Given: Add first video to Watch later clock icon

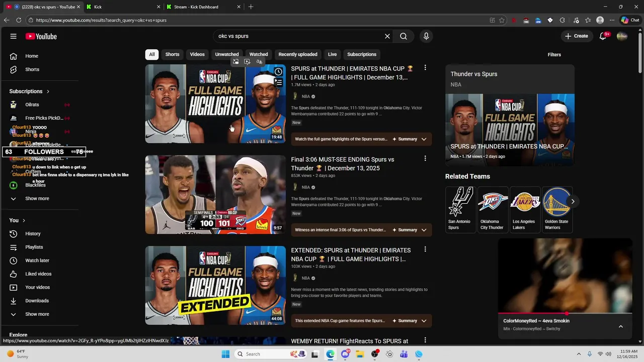Looking at the screenshot, I should pos(278,72).
